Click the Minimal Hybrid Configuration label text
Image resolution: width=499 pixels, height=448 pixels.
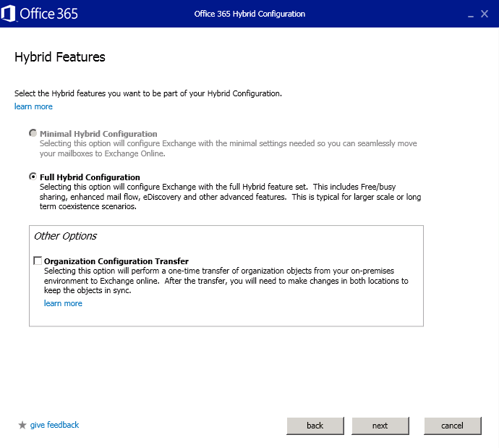[x=98, y=134]
